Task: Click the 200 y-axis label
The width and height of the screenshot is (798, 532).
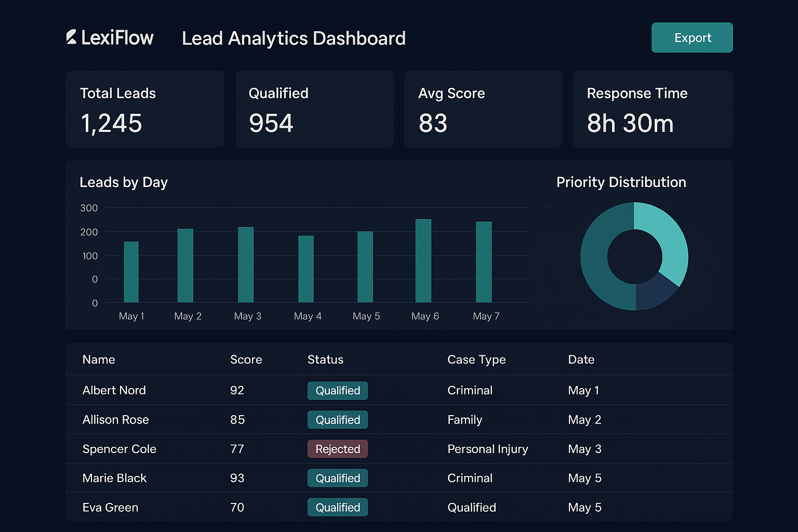Action: 89,232
